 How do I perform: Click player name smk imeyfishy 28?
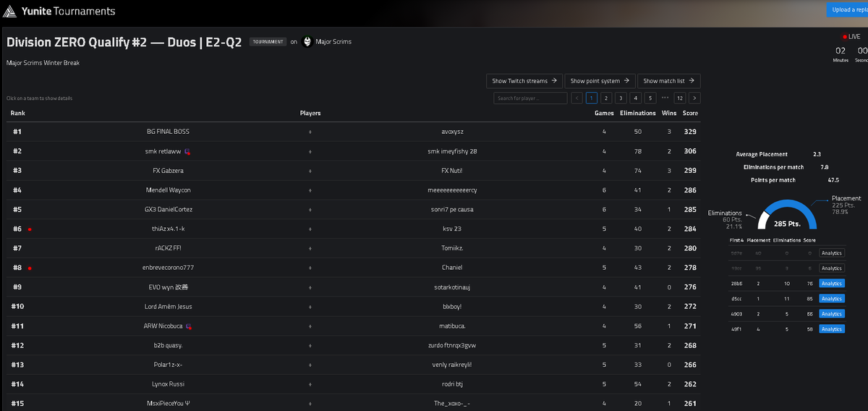pos(452,151)
